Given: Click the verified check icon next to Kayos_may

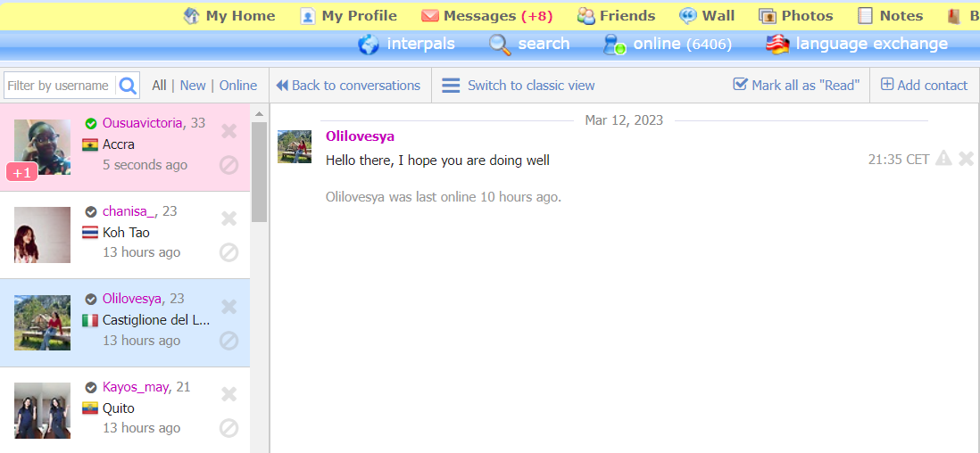Looking at the screenshot, I should tap(91, 387).
